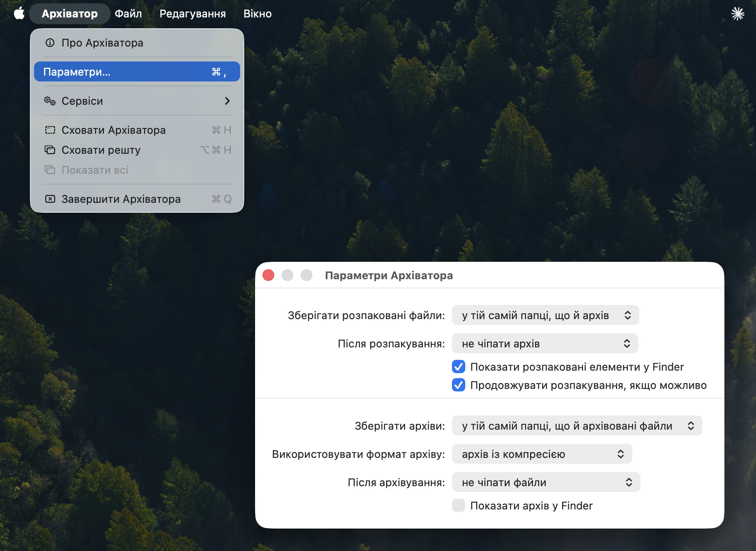Open the Зберігати архіви location dropdown
756x551 pixels.
click(577, 426)
